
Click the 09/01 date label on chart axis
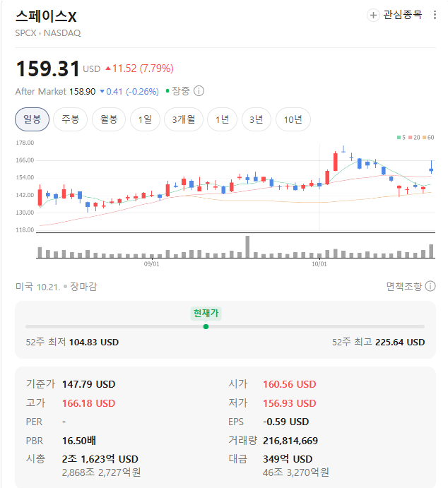coord(152,264)
